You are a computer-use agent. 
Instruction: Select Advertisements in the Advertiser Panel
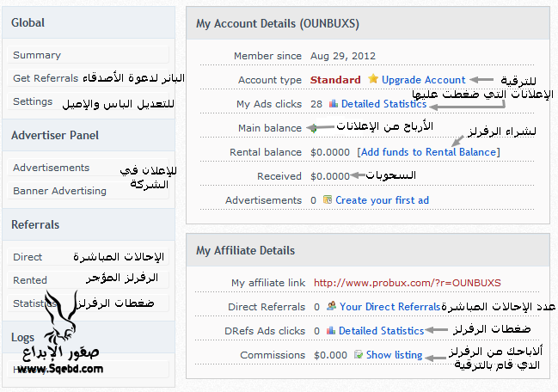[x=51, y=168]
